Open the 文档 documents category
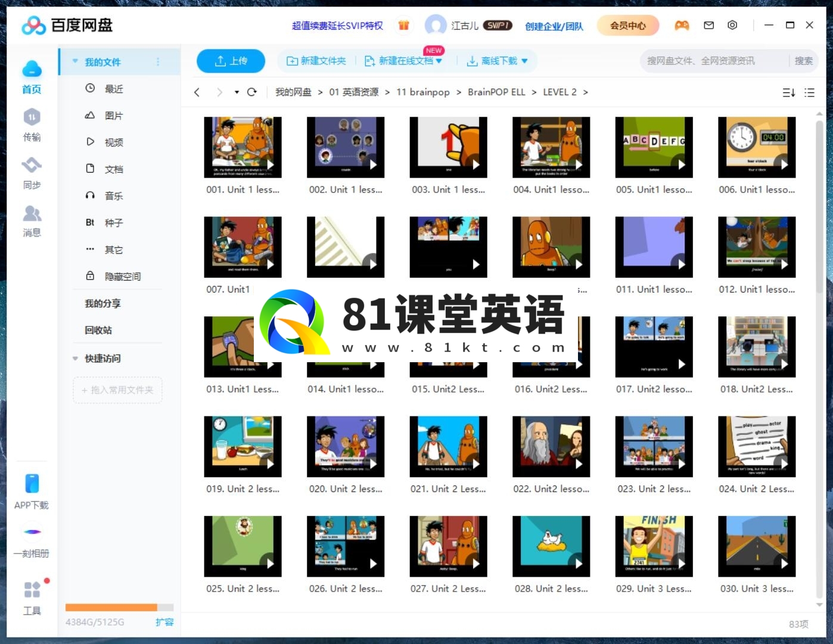Screen dimensions: 833x644 point(113,169)
